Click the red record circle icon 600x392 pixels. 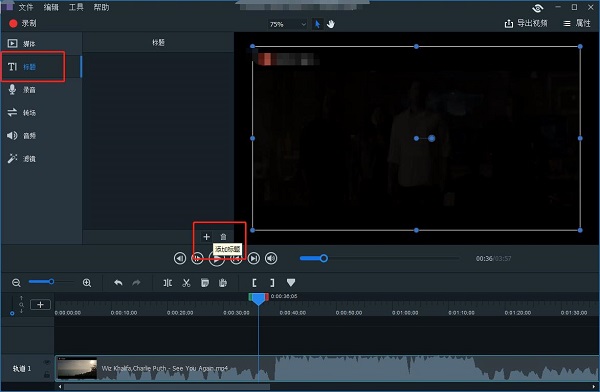point(13,24)
